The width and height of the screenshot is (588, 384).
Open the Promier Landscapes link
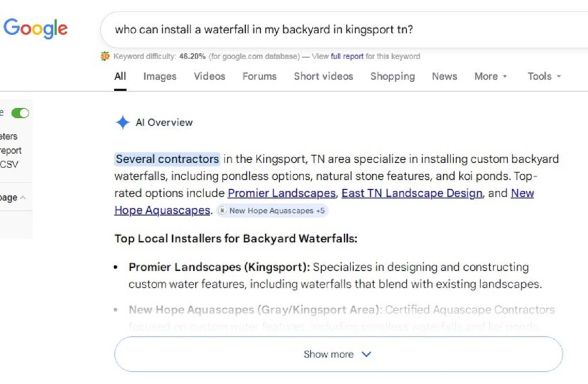click(281, 193)
